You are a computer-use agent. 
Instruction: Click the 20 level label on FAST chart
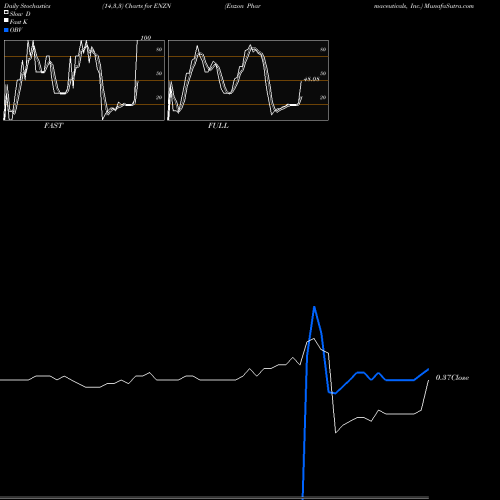pyautogui.click(x=159, y=97)
